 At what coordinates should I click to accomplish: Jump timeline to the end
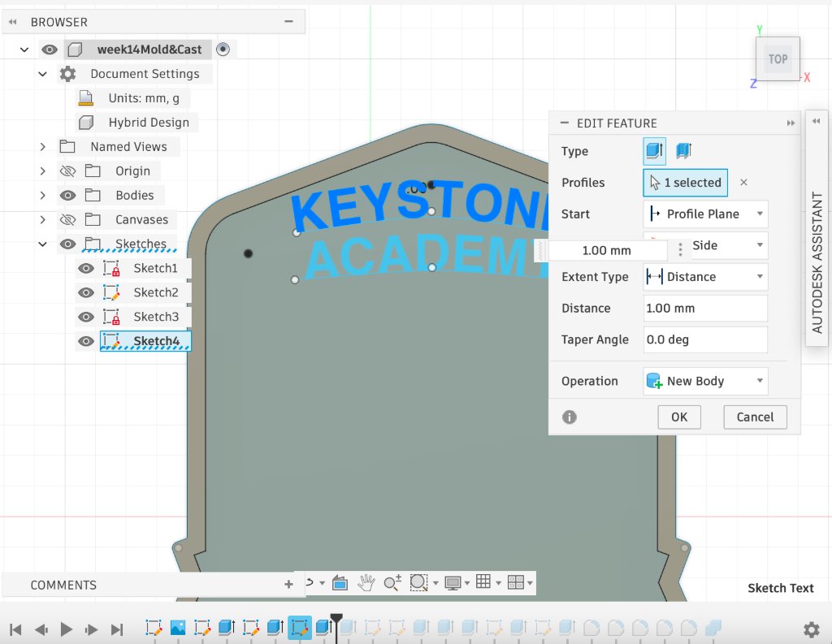[x=117, y=629]
